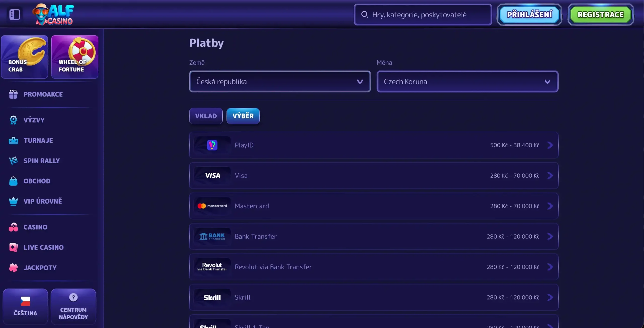Open Centrum Nápovědy help center
644x328 pixels.
(73, 307)
